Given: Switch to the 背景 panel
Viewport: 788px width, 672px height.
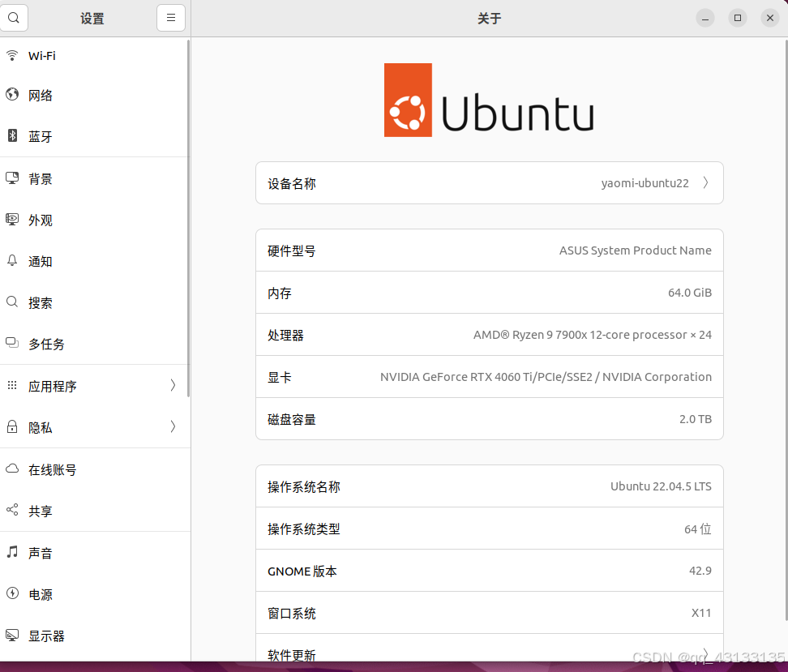Looking at the screenshot, I should click(x=95, y=178).
